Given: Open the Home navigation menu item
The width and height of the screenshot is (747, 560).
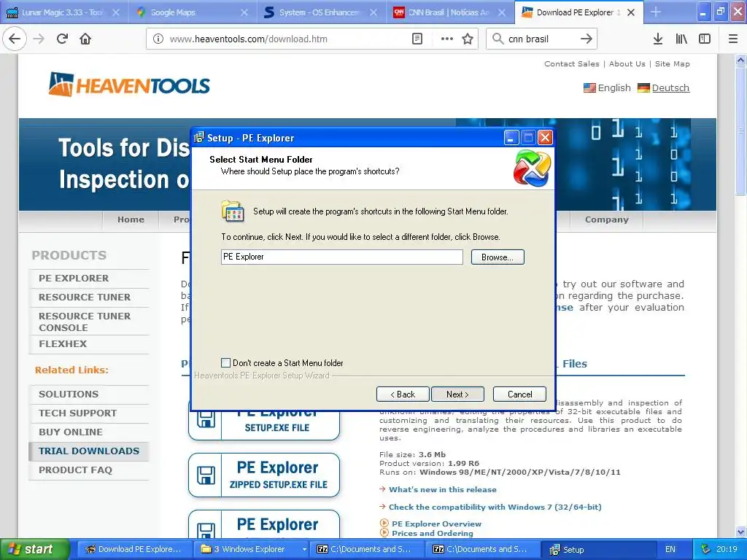Looking at the screenshot, I should click(131, 219).
